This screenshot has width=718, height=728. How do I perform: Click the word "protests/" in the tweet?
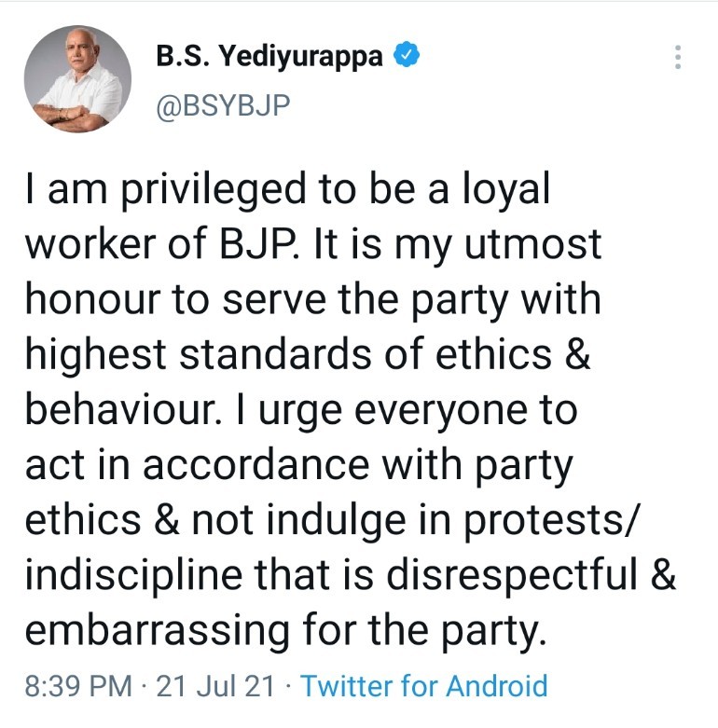click(560, 518)
